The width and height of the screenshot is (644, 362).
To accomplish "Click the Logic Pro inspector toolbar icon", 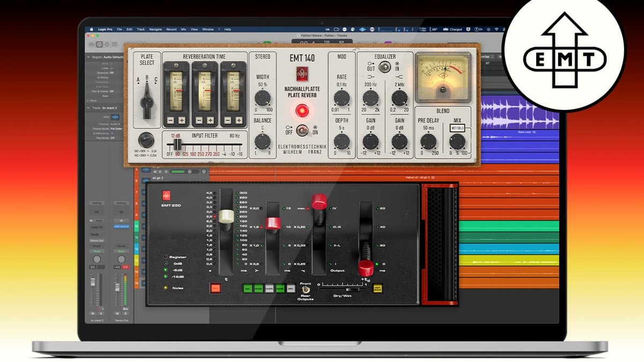I will click(x=100, y=43).
